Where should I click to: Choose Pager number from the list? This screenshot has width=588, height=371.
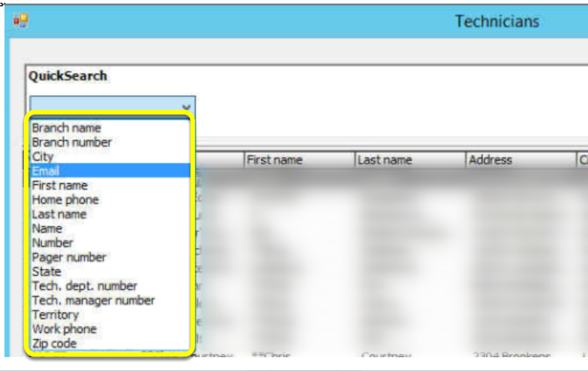(x=110, y=257)
